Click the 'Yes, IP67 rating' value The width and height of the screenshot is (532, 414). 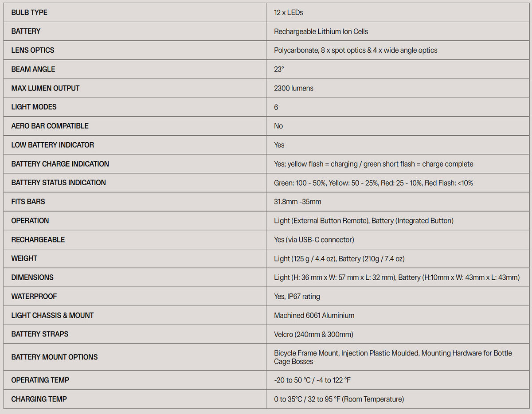click(297, 297)
